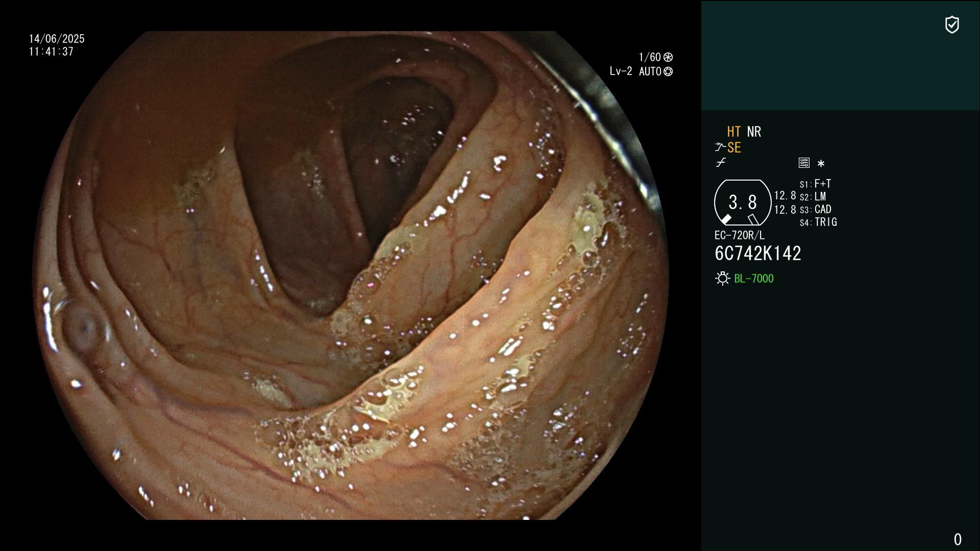Screen dimensions: 980x551
Task: Click the S4: TRIG switch assignment
Action: point(818,222)
